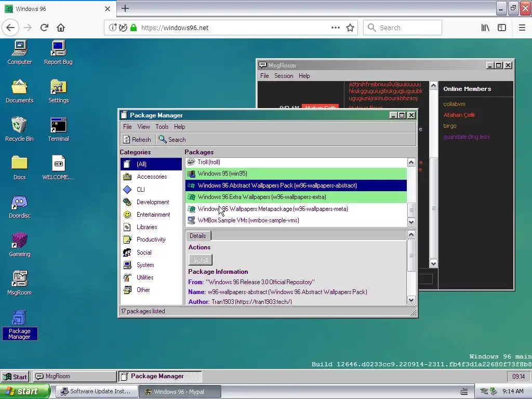
Task: Click quandale ding less member
Action: click(x=467, y=137)
